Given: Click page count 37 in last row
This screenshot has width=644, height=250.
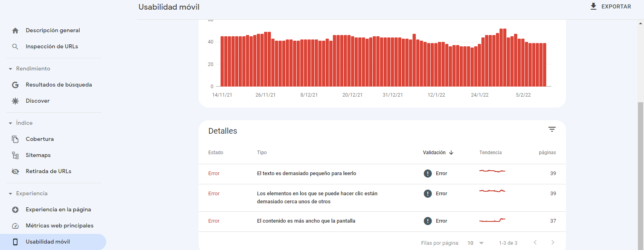Looking at the screenshot, I should pyautogui.click(x=553, y=221).
